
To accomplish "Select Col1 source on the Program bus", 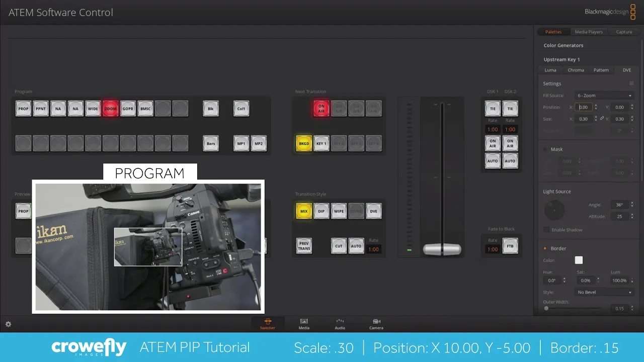I will pos(241,109).
